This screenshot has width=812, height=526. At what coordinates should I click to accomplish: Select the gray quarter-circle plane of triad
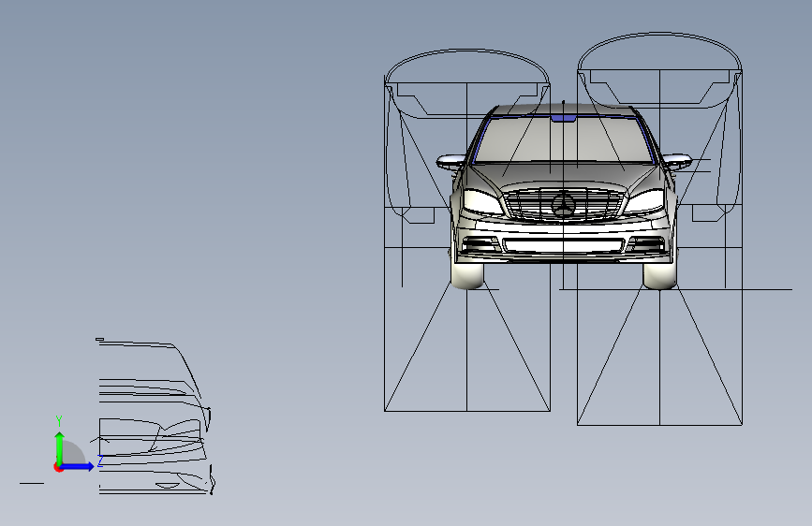73,452
